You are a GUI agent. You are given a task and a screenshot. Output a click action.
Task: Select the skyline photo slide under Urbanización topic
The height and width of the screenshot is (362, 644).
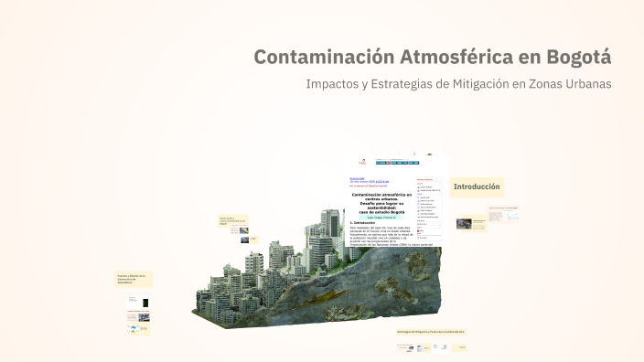pyautogui.click(x=249, y=240)
